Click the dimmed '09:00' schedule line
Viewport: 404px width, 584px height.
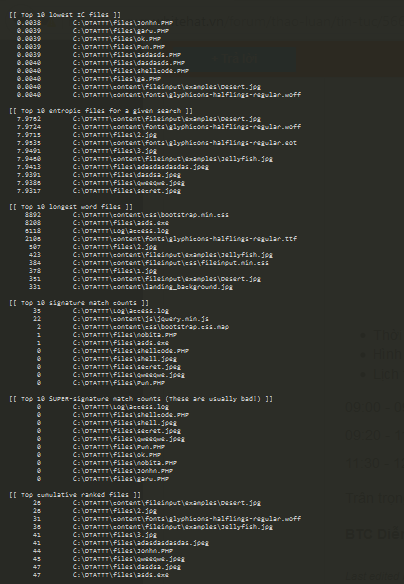pos(374,407)
